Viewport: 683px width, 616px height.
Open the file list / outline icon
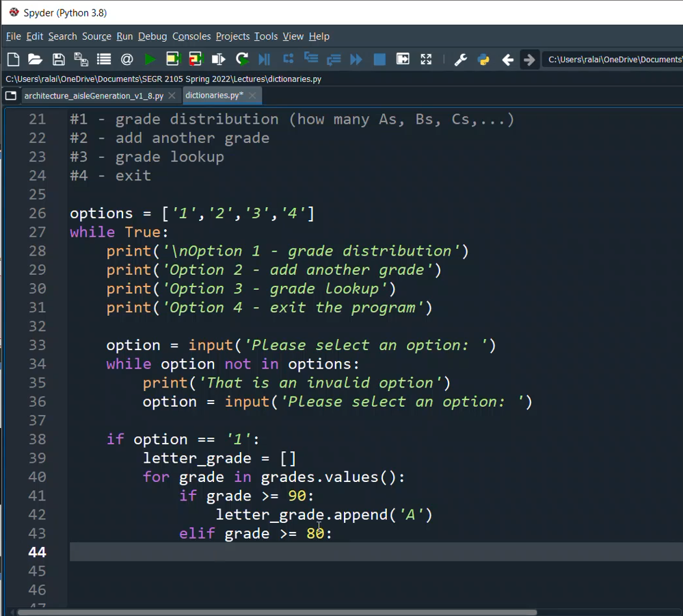104,59
